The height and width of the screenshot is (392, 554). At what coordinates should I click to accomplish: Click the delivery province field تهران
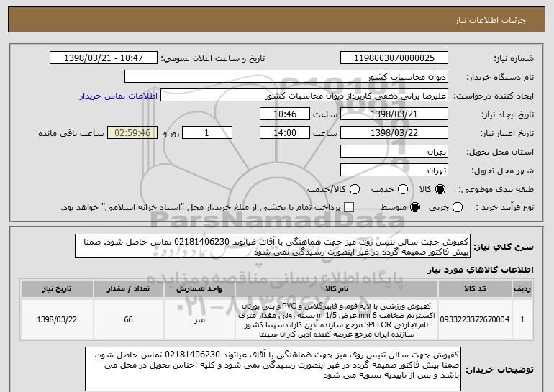tap(394, 152)
